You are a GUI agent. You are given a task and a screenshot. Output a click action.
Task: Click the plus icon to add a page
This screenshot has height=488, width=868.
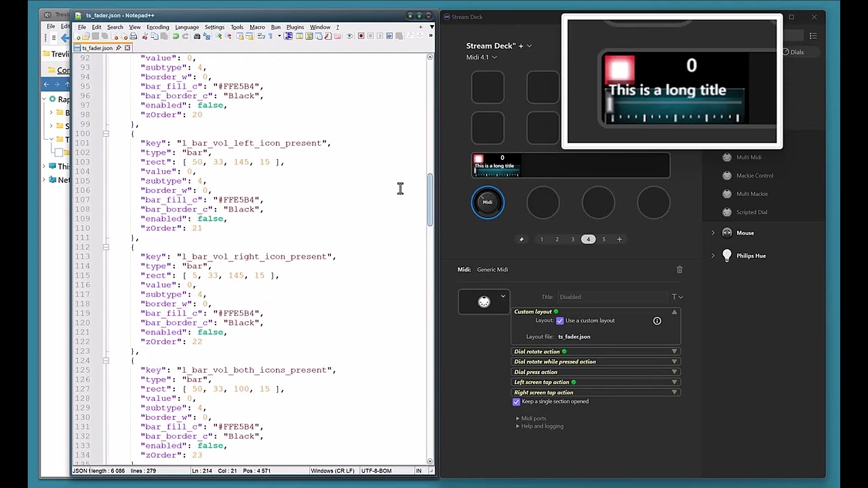point(619,239)
